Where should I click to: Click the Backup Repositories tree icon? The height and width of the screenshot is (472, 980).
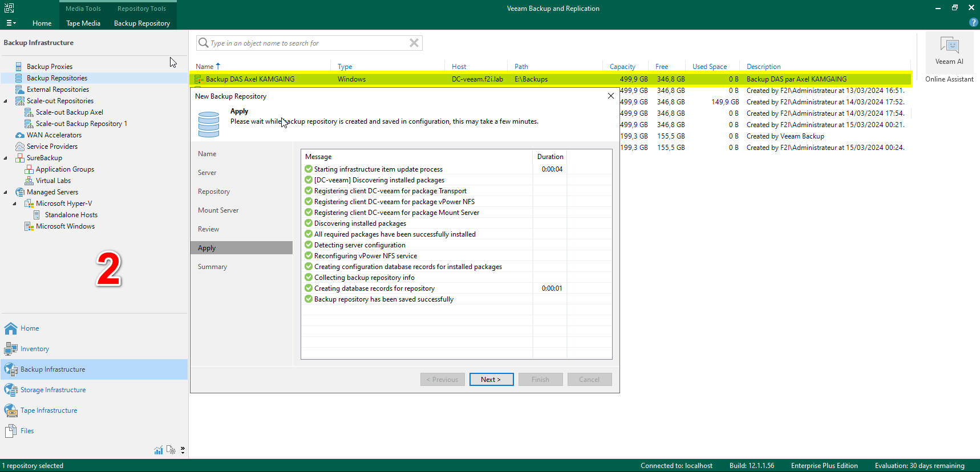tap(19, 78)
